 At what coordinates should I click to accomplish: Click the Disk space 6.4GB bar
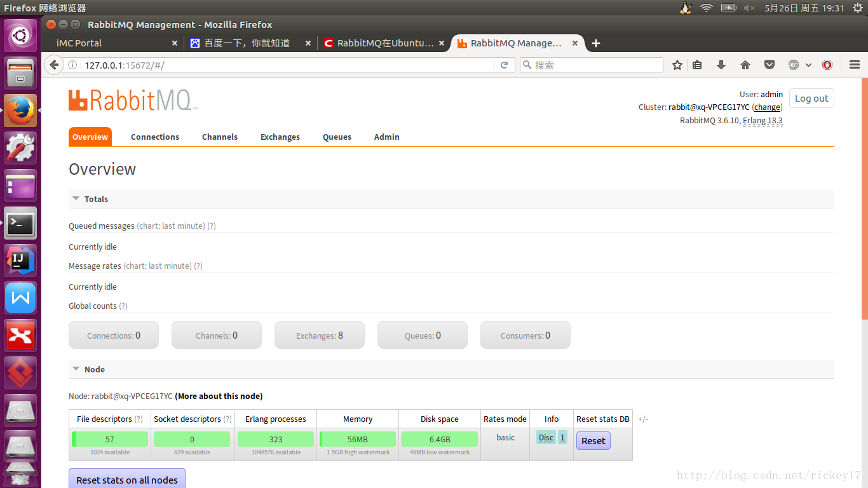(x=440, y=439)
